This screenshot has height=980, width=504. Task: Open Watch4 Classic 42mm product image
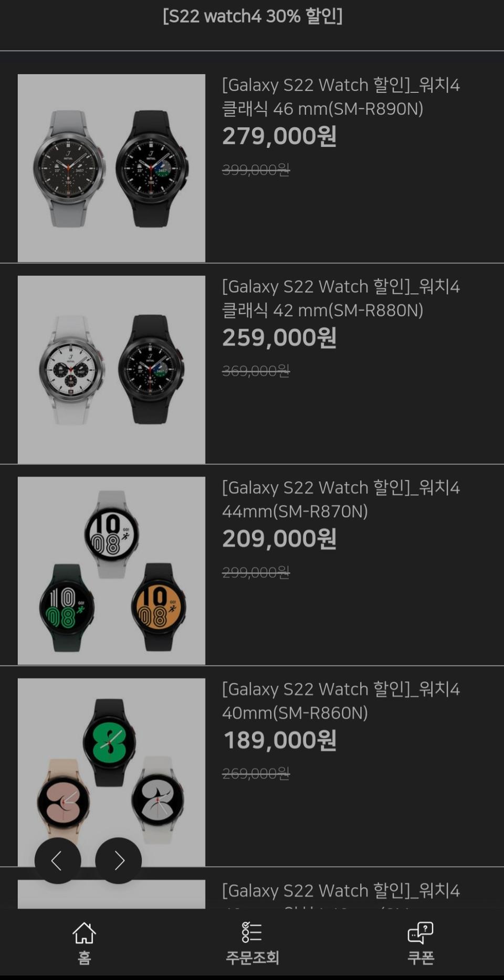111,369
